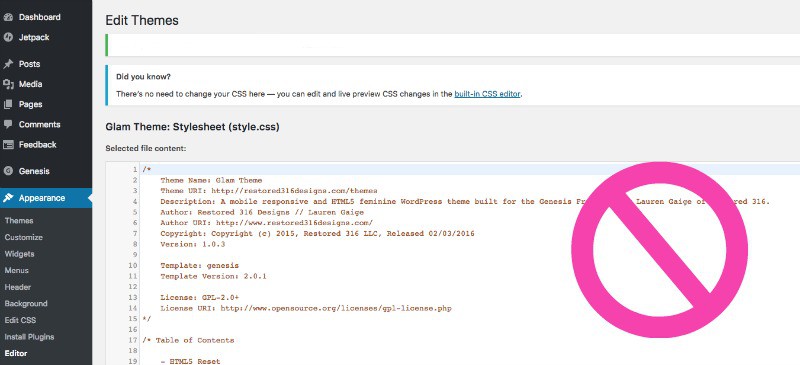Open the Widgets submenu link
The height and width of the screenshot is (365, 800).
pyautogui.click(x=19, y=254)
